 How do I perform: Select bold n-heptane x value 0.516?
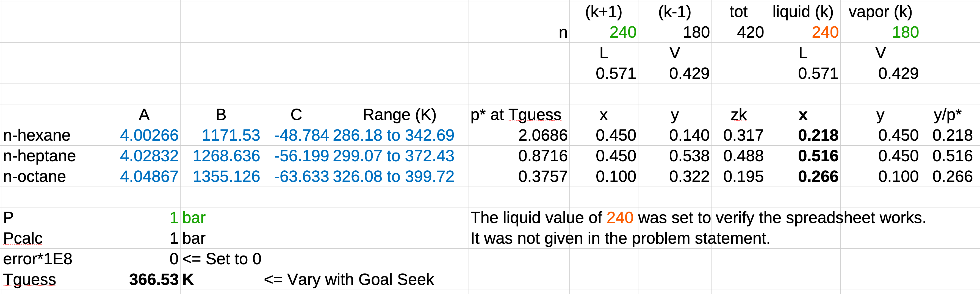[818, 156]
